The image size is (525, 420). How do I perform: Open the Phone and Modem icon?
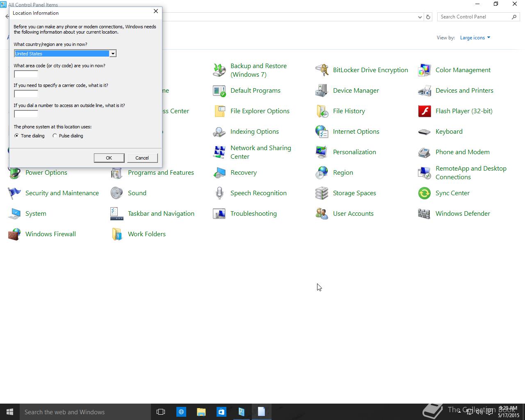pos(425,152)
